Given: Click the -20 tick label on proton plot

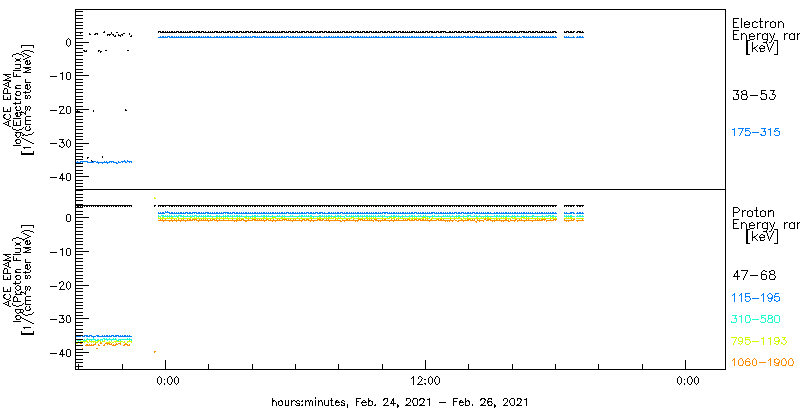Looking at the screenshot, I should point(63,286).
